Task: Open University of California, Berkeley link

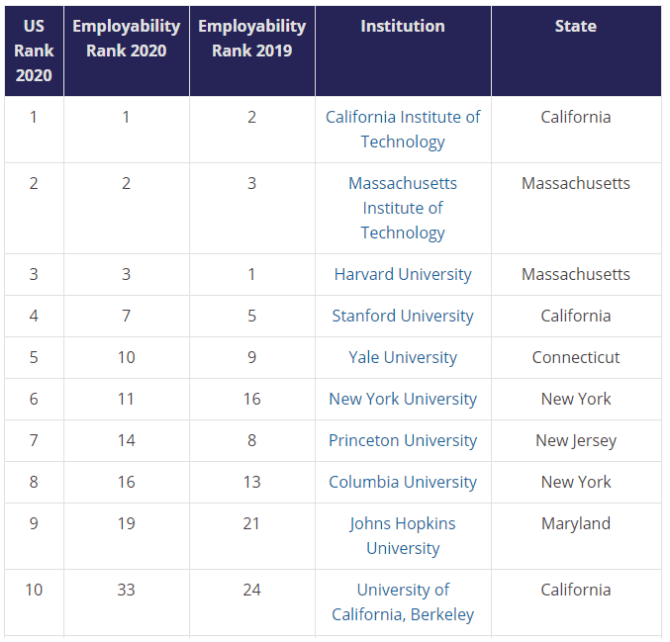Action: pos(402,602)
